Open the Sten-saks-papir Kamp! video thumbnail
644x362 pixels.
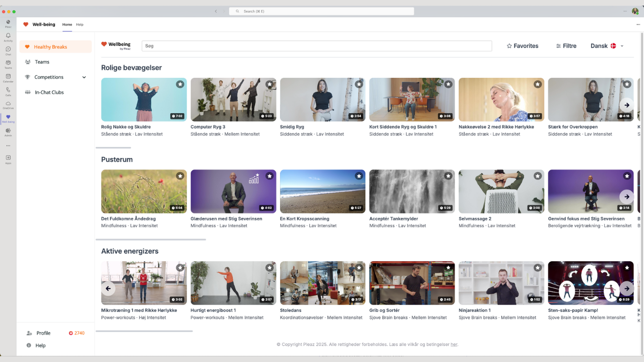591,283
